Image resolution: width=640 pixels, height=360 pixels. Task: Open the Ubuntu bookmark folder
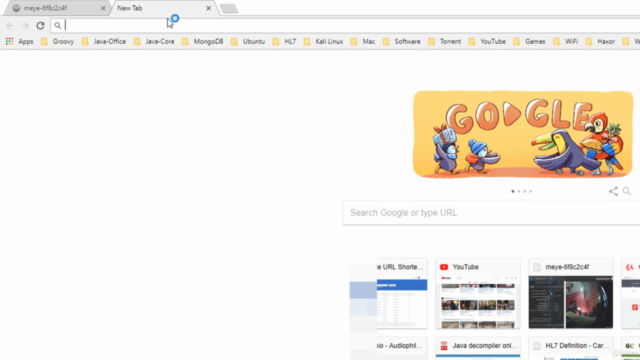[x=248, y=42]
